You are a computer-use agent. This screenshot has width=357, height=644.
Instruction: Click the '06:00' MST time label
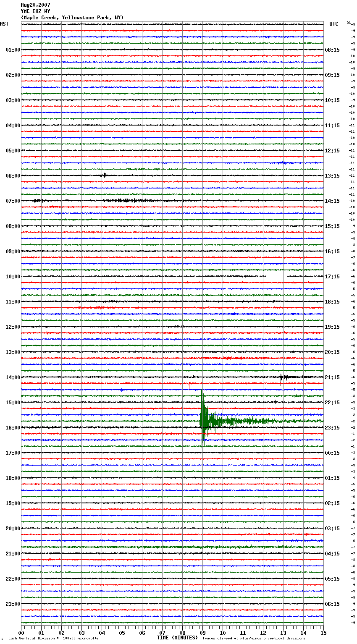[13, 176]
